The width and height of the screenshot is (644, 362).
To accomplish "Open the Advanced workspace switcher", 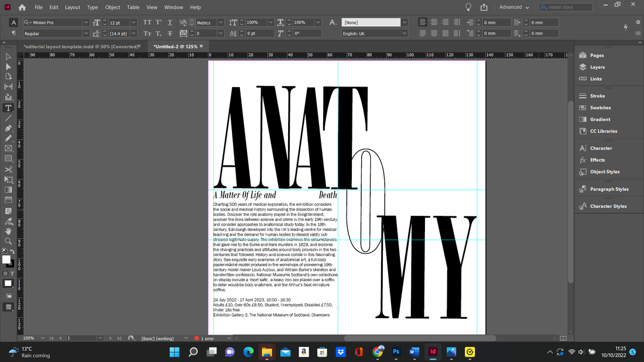I will click(514, 7).
